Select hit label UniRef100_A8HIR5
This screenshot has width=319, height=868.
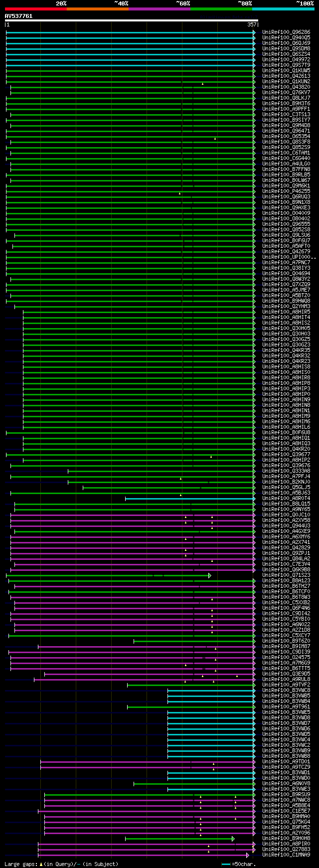click(286, 312)
